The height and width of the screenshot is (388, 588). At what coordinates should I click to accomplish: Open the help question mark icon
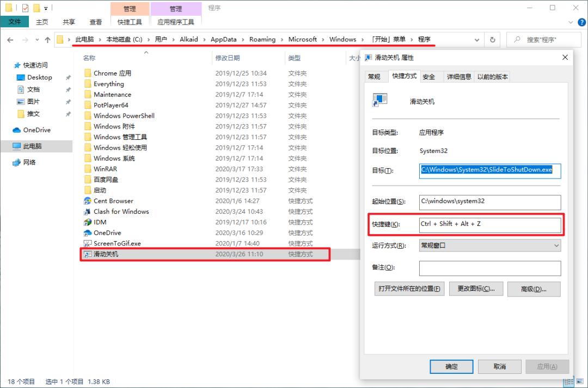point(582,22)
